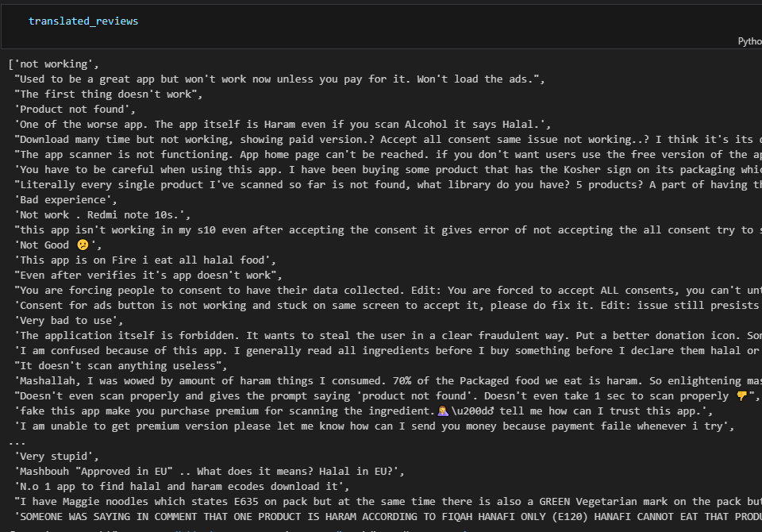Viewport: 762px width, 532px height.
Task: Click the '...' truncated output marker
Action: (17, 441)
